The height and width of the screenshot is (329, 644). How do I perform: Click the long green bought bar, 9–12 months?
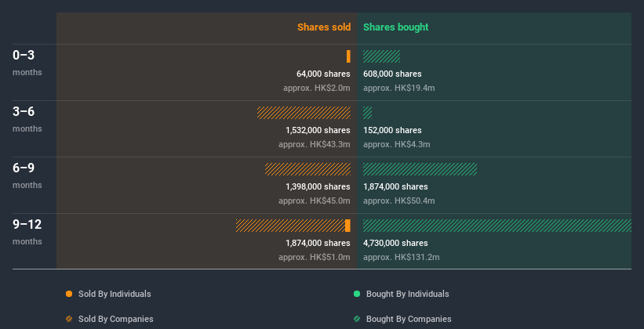coord(497,226)
